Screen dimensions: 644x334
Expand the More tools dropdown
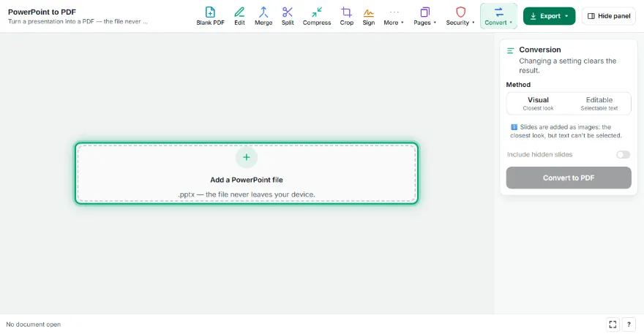click(394, 16)
